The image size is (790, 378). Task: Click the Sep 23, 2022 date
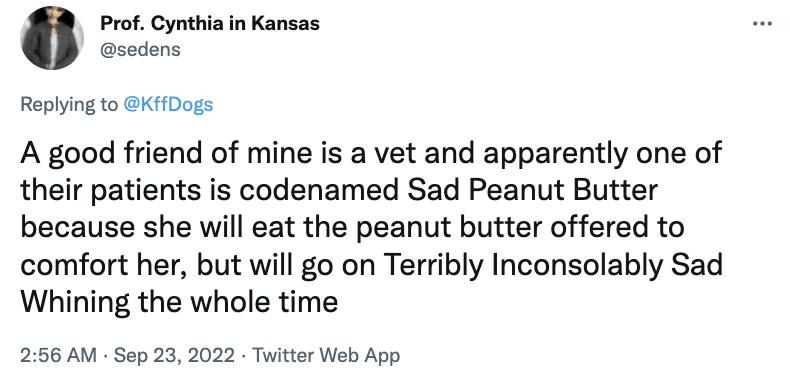[174, 355]
